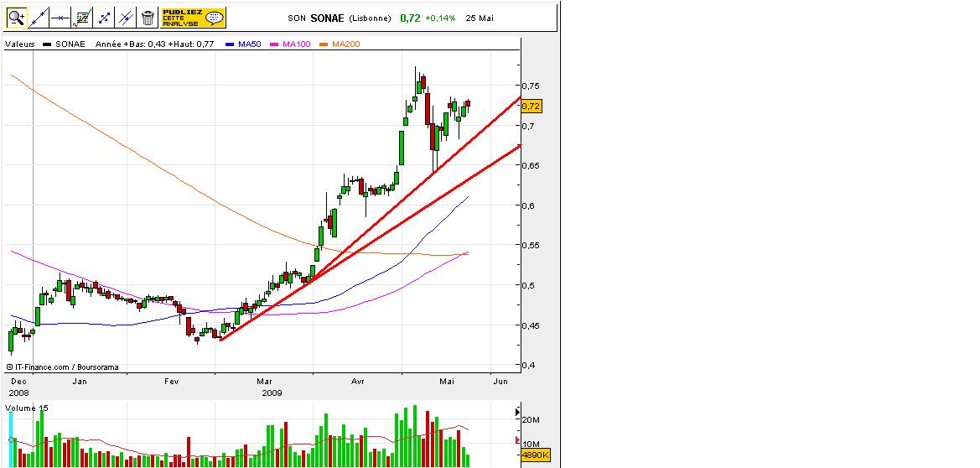
Task: Click the 0,4 price axis label
Action: [529, 366]
